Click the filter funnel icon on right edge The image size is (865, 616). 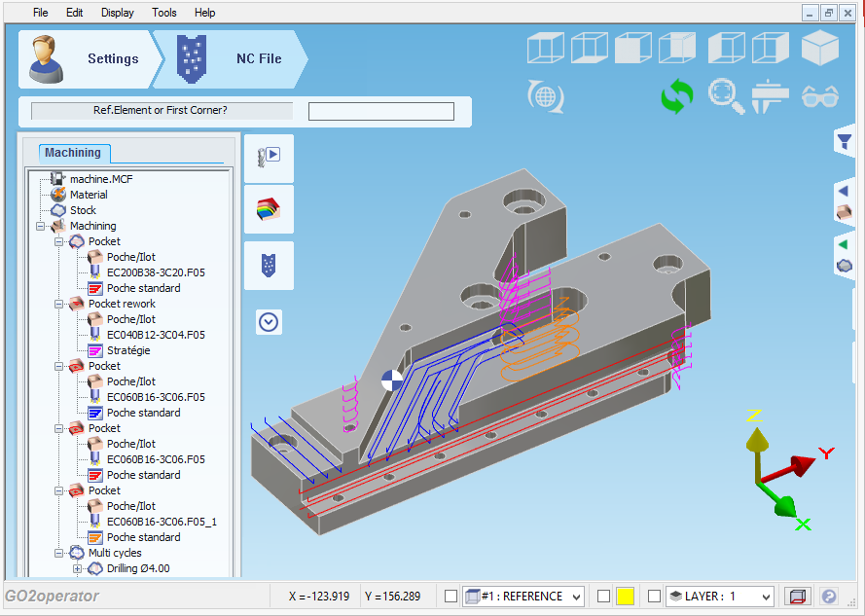tap(845, 142)
